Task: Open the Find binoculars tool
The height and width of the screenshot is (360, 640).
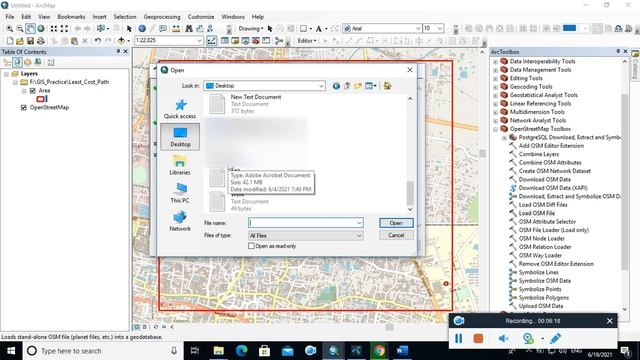Action: click(189, 29)
